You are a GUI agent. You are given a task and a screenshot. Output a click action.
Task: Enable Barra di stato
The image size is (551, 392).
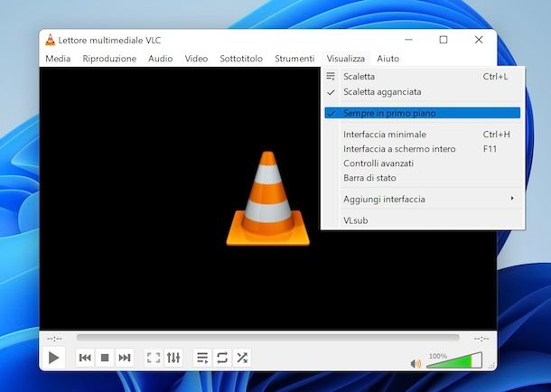pos(423,178)
